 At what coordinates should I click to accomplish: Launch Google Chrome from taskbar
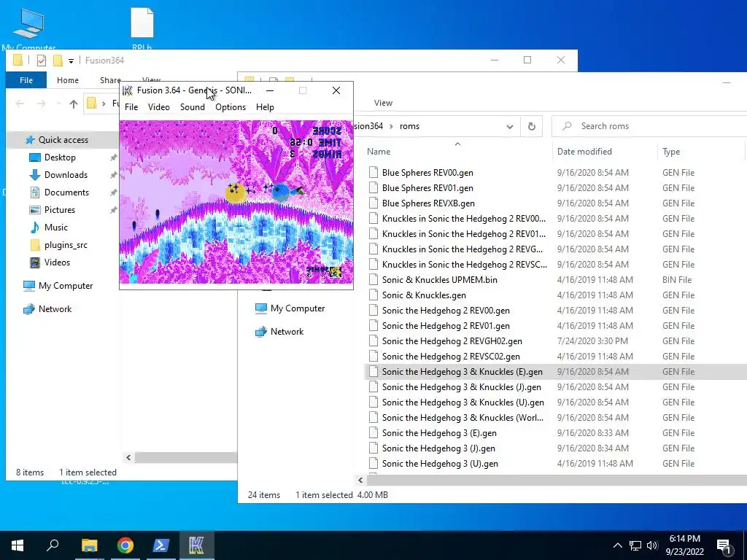[x=125, y=545]
